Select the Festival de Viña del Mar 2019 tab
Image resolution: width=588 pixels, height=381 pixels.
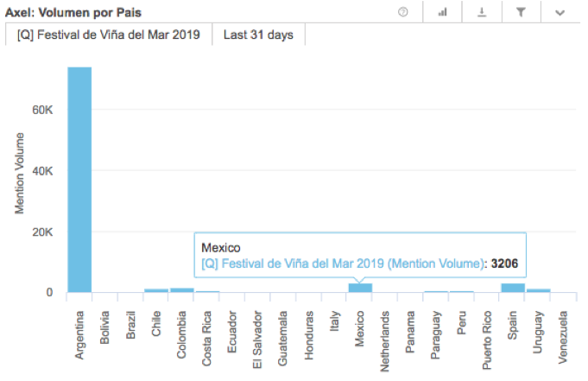click(x=108, y=35)
